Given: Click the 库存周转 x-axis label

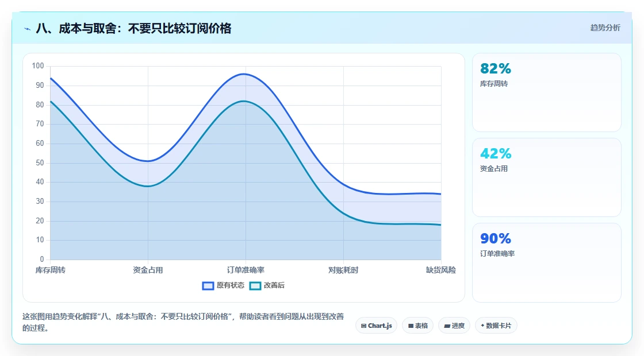Looking at the screenshot, I should [50, 270].
